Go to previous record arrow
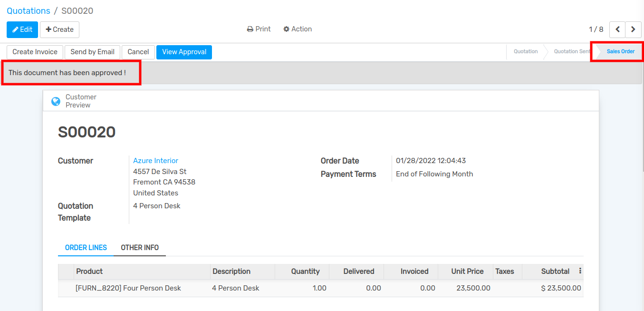 (617, 29)
